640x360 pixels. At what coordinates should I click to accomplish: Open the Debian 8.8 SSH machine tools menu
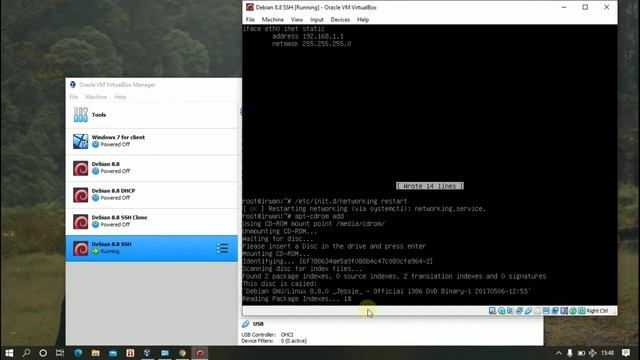(x=222, y=248)
